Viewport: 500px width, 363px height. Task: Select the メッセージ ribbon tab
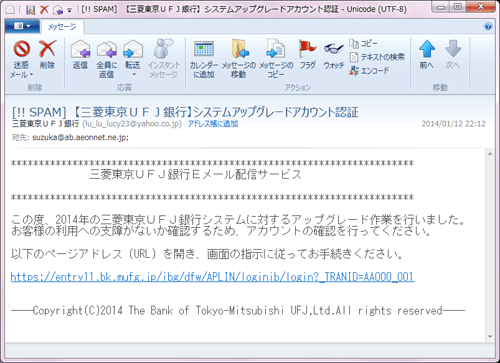tap(62, 26)
